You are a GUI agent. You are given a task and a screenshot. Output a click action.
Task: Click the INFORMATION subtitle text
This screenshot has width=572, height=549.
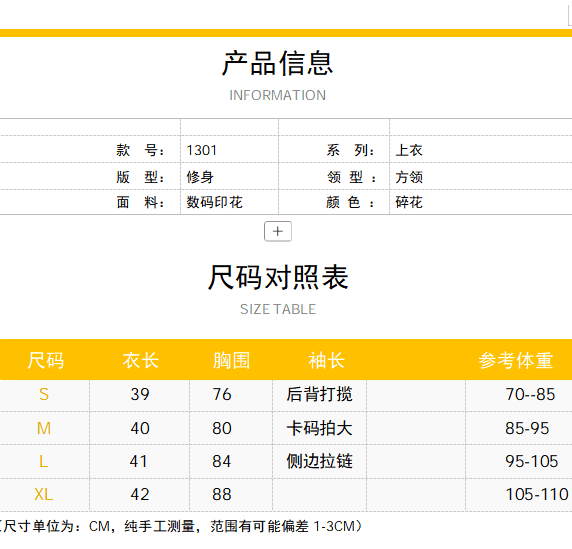pyautogui.click(x=278, y=95)
